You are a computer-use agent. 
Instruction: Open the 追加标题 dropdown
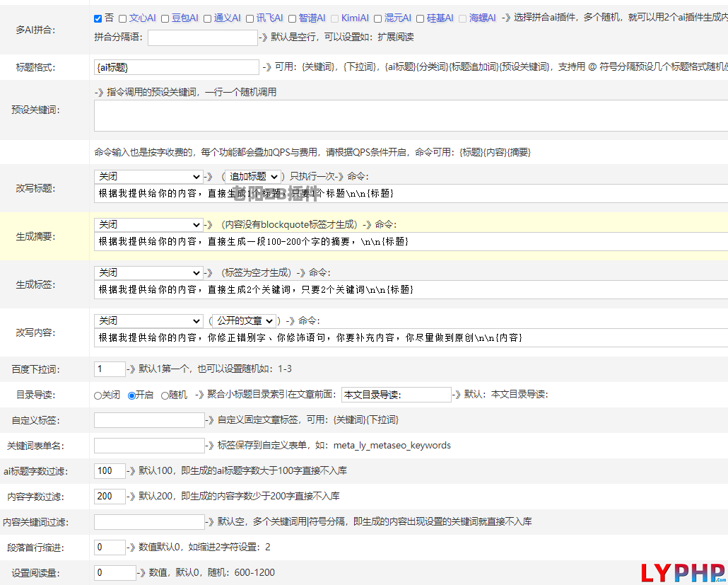tap(253, 177)
